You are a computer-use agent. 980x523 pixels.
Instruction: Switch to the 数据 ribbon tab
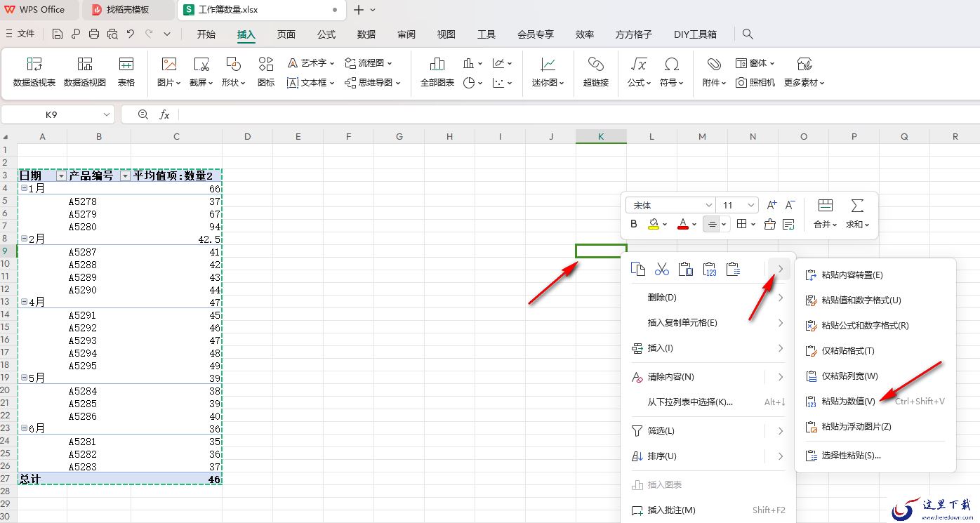[366, 34]
